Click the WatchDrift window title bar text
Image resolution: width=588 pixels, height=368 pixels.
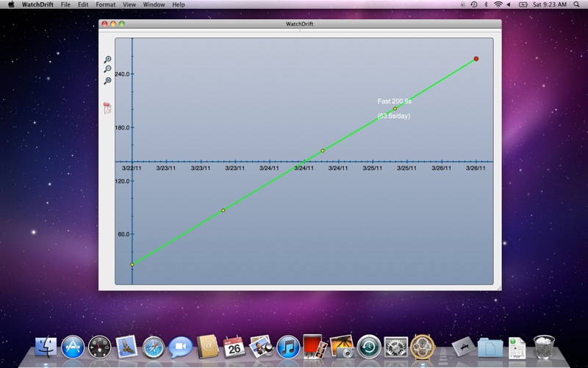point(300,24)
